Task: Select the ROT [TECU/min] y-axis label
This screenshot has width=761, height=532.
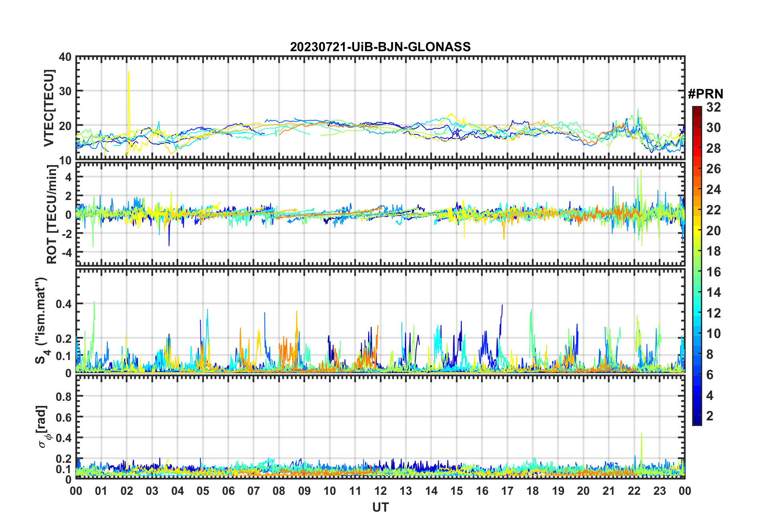Action: 52,214
